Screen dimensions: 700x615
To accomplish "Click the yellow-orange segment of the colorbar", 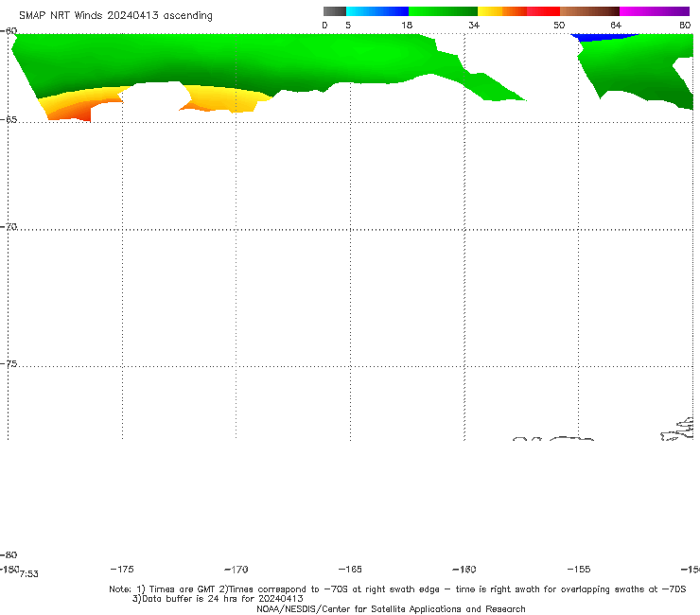I will click(x=502, y=11).
